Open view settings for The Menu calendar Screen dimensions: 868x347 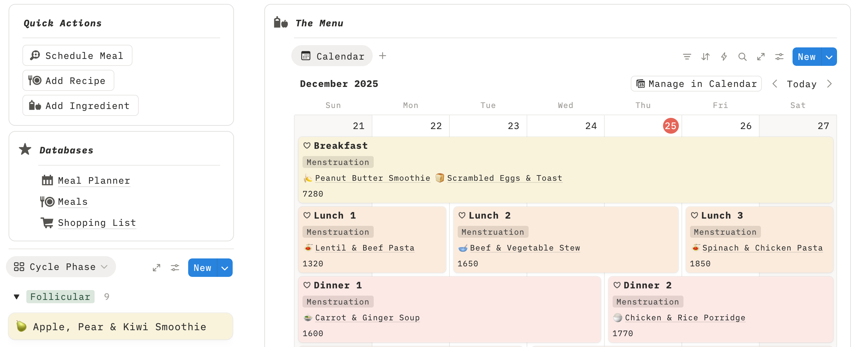click(x=779, y=57)
